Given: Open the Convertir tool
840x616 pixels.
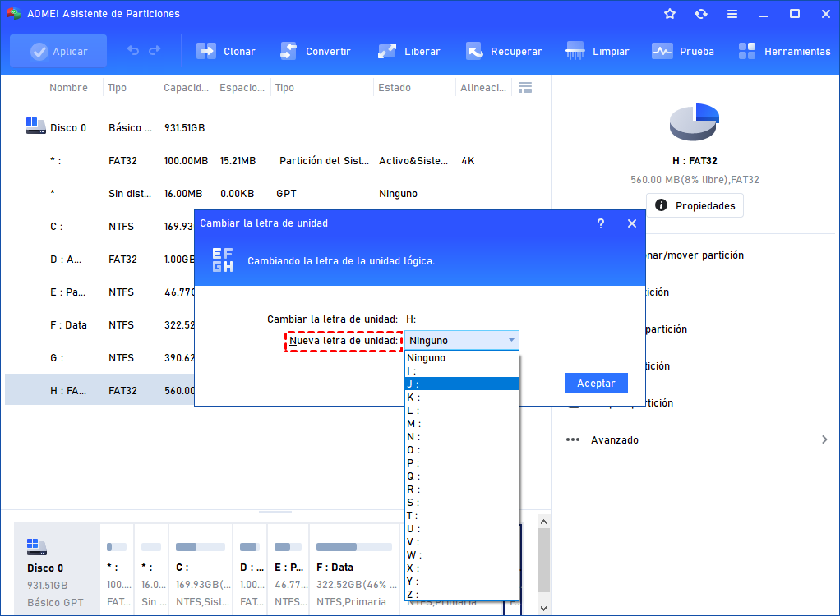Looking at the screenshot, I should click(x=315, y=52).
